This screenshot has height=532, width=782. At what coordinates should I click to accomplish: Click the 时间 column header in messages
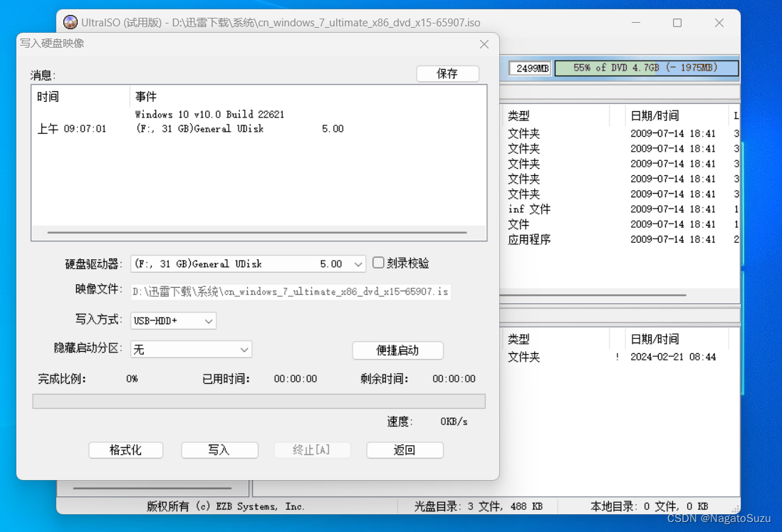(x=80, y=97)
